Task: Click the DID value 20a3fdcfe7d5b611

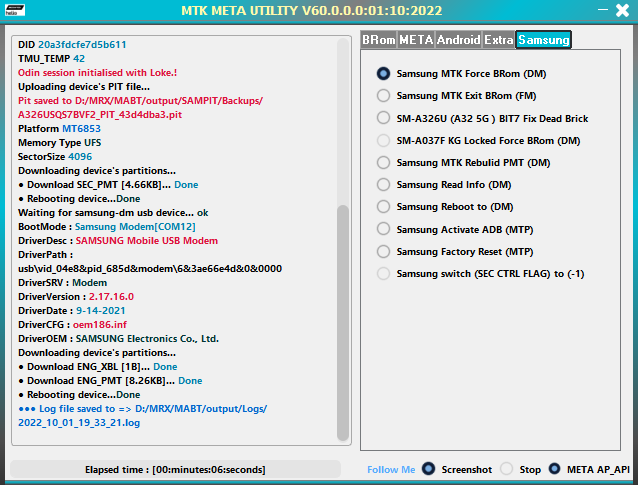Action: 82,45
